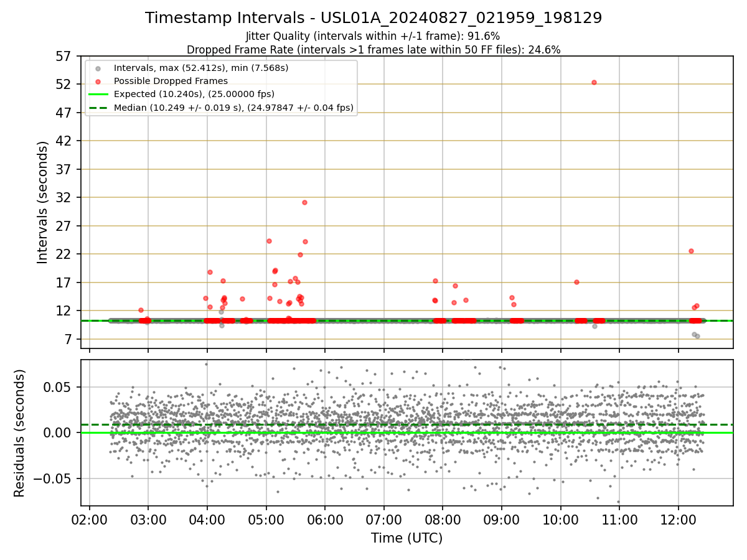
Task: Click the 42 tick on the intervals axis
Action: click(63, 141)
